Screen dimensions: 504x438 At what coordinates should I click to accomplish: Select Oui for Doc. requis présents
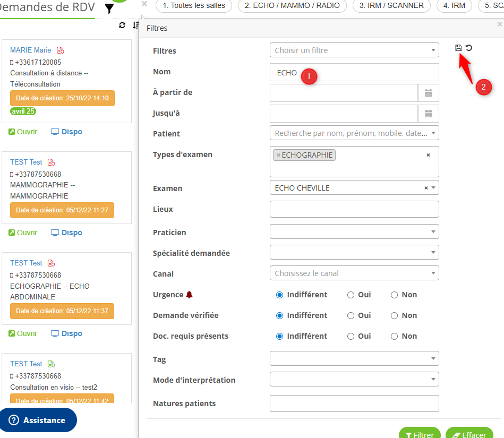351,336
